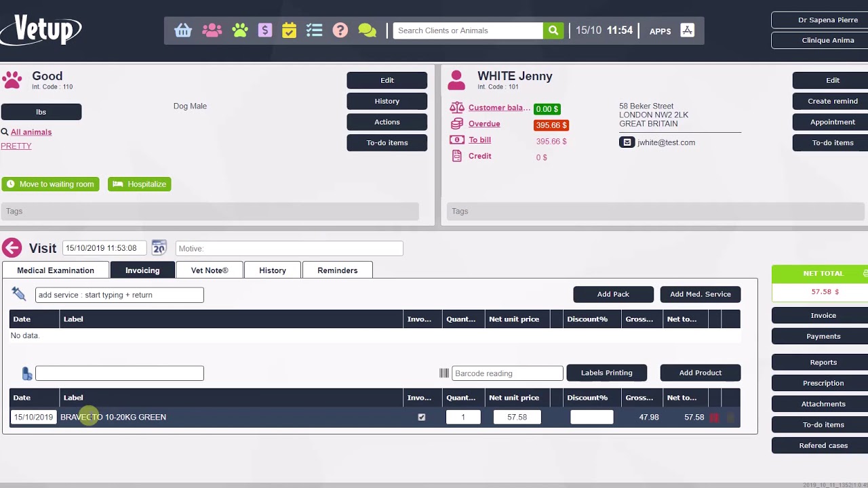
Task: Click the Search Clients or Animals field
Action: point(468,30)
